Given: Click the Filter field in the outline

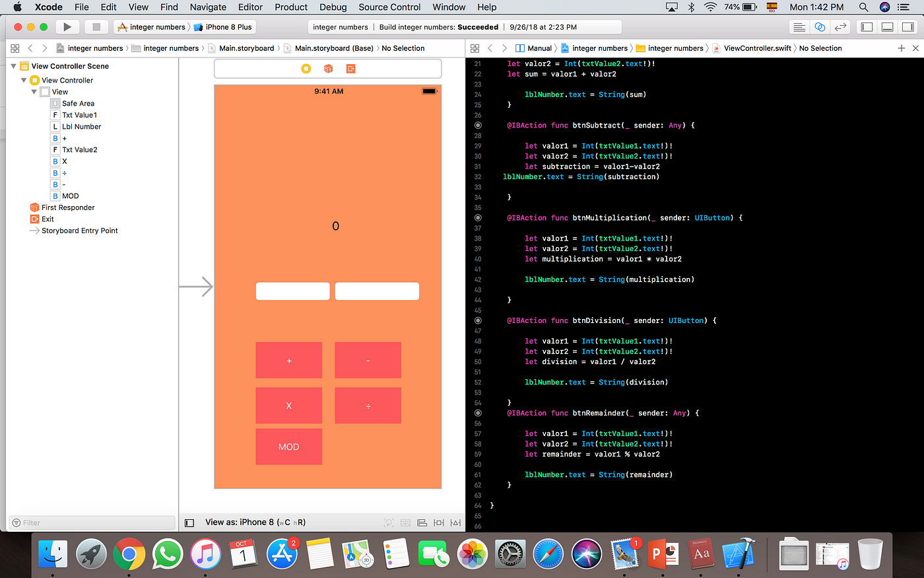Looking at the screenshot, I should pyautogui.click(x=92, y=523).
